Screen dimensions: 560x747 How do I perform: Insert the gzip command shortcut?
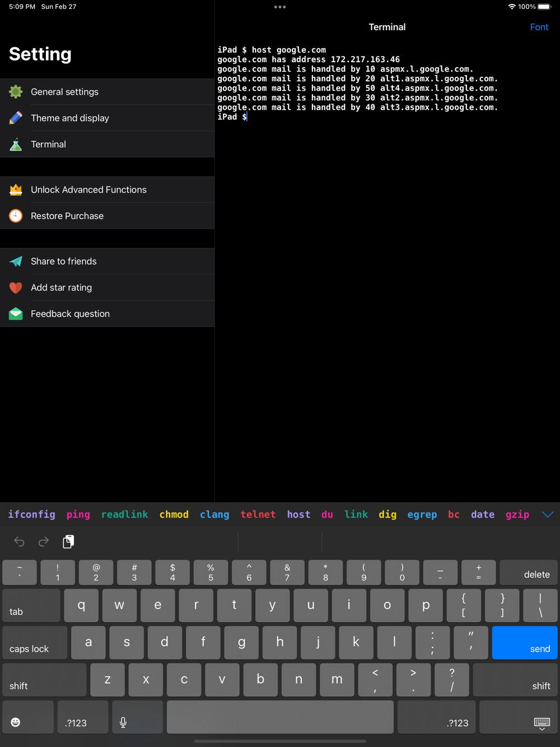517,514
